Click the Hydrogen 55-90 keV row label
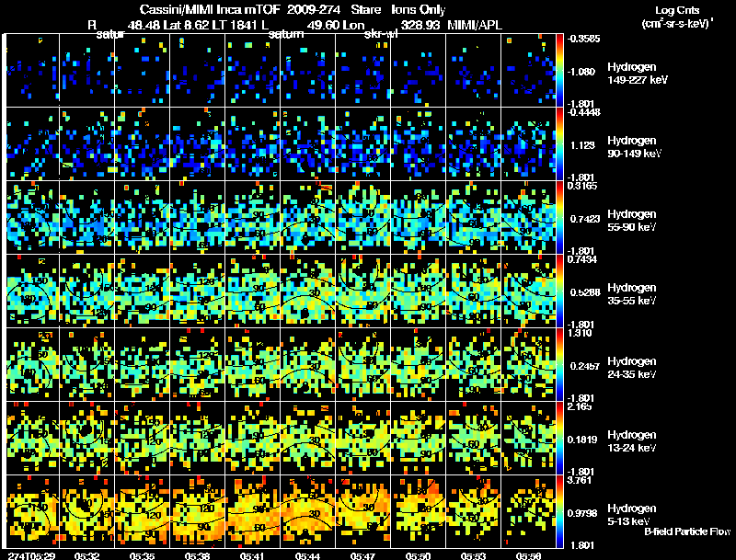Viewport: 736px width, 560px height. click(632, 221)
